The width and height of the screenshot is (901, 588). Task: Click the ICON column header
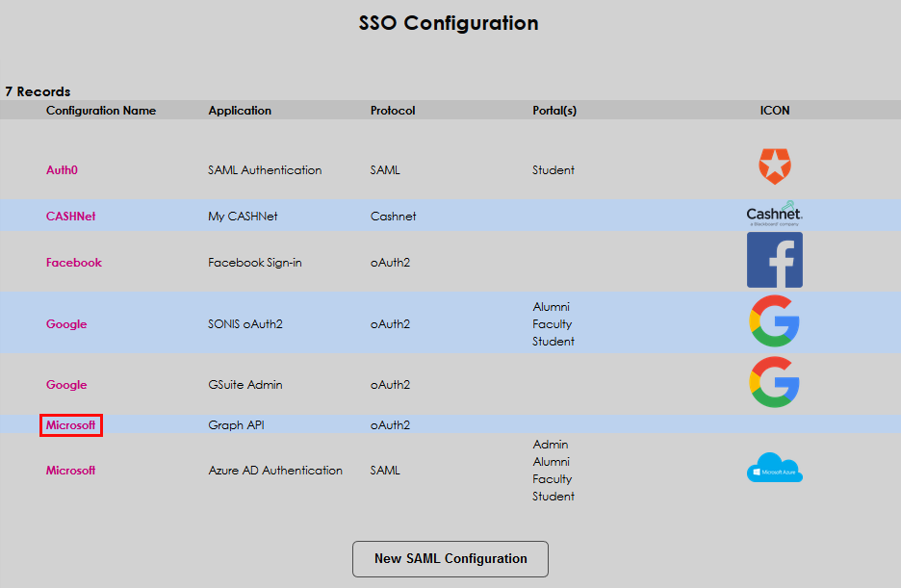[x=774, y=111]
